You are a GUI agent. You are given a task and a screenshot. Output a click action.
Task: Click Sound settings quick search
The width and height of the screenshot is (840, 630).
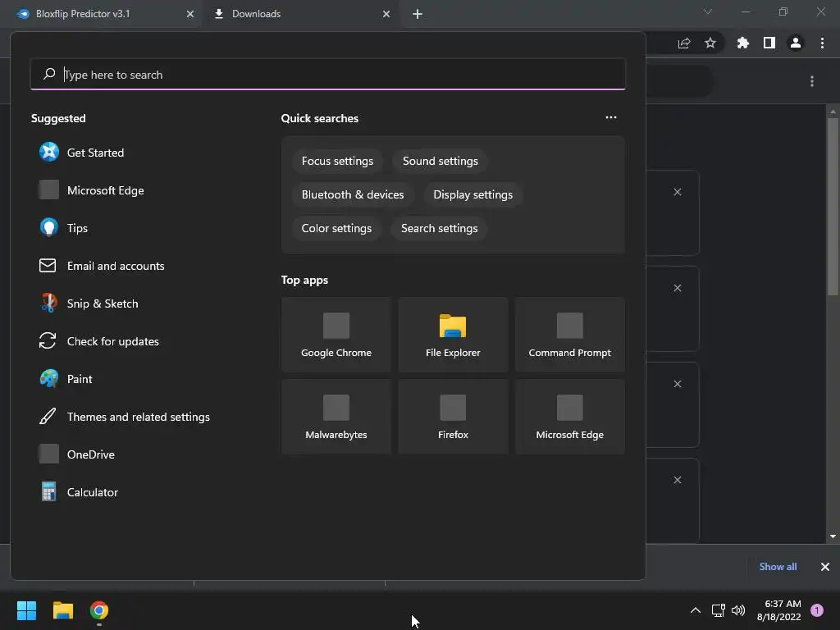coord(441,162)
